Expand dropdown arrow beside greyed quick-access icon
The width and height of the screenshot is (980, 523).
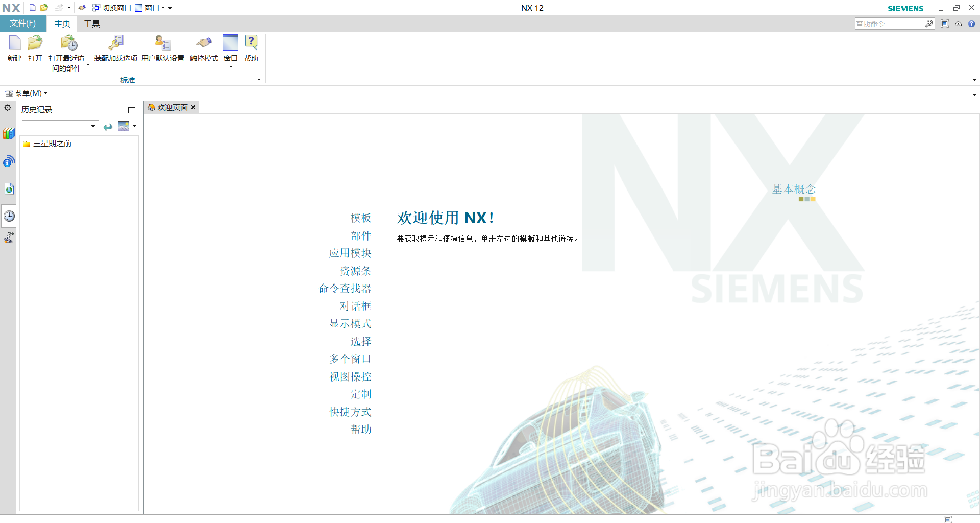point(69,8)
